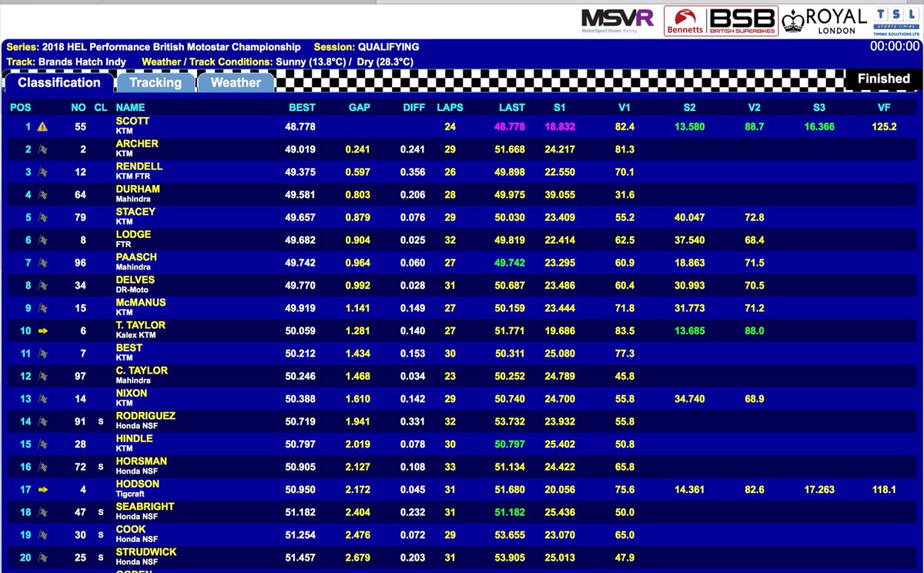924x573 pixels.
Task: Click STRUDWICK's gap value 2.679
Action: coord(358,558)
